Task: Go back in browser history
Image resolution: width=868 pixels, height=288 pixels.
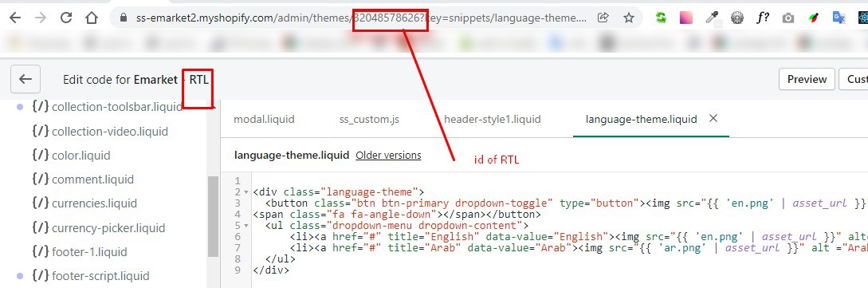Action: (x=15, y=18)
